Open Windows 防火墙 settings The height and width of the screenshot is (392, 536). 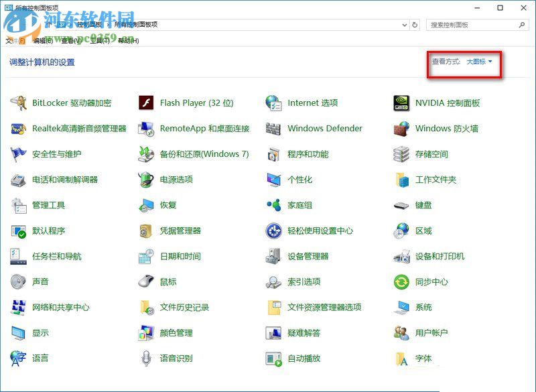point(445,128)
